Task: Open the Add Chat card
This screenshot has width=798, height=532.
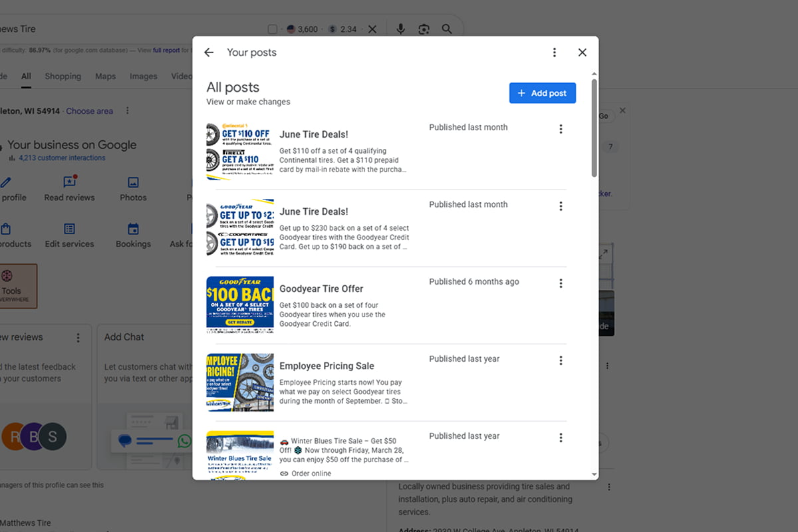Action: point(144,398)
